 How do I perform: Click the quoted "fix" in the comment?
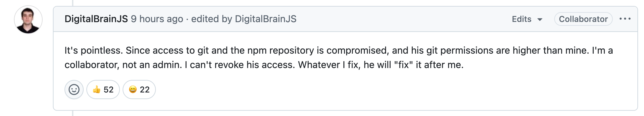[403, 65]
